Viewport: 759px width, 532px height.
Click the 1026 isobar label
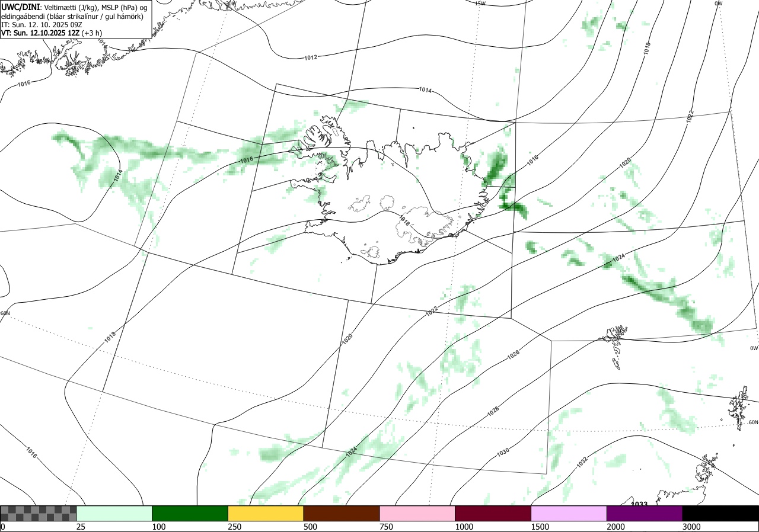click(514, 355)
